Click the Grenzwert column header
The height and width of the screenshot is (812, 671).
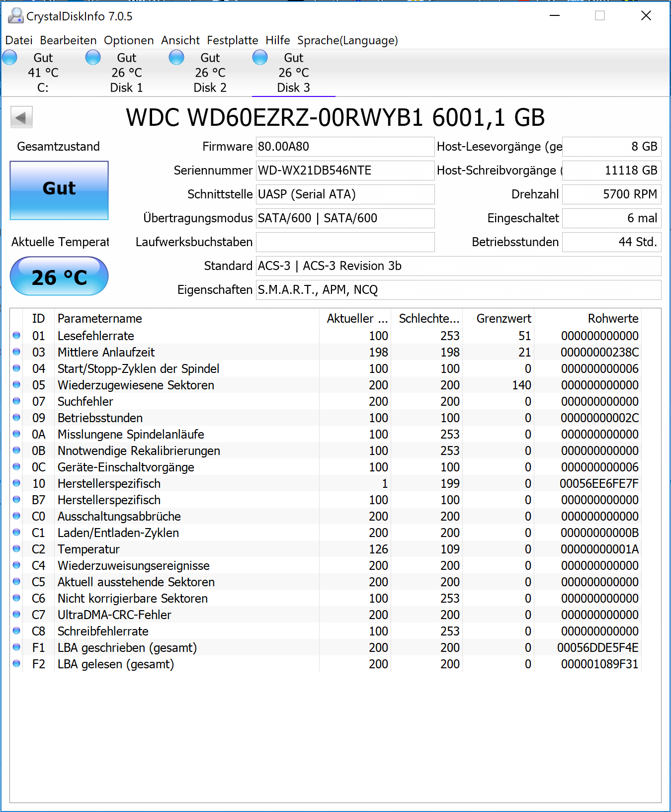tap(498, 319)
